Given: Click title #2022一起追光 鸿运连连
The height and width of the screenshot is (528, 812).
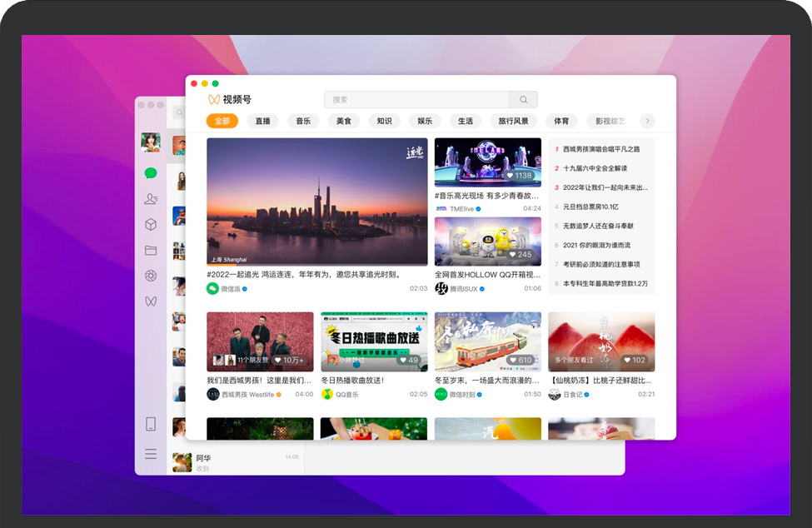Looking at the screenshot, I should pyautogui.click(x=304, y=274).
